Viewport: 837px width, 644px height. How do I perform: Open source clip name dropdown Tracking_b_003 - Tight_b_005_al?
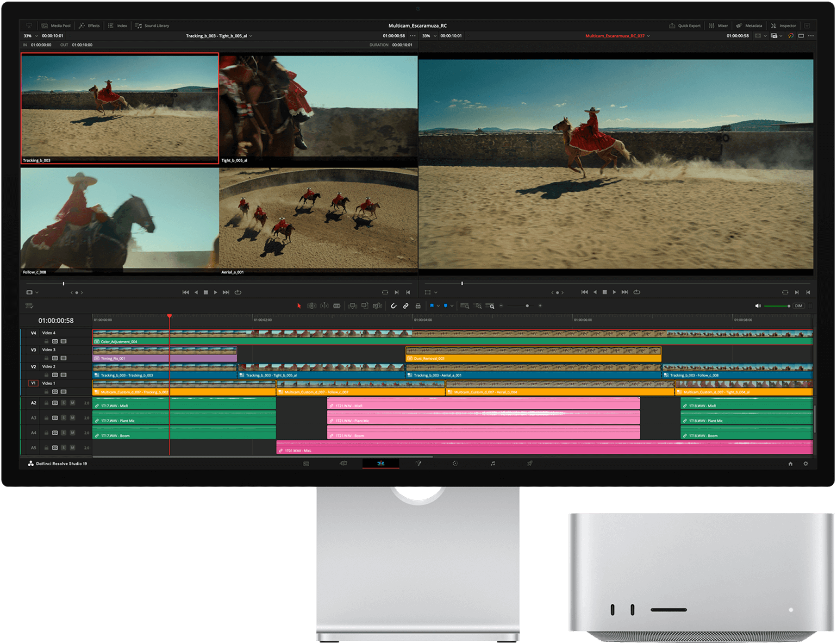point(219,36)
